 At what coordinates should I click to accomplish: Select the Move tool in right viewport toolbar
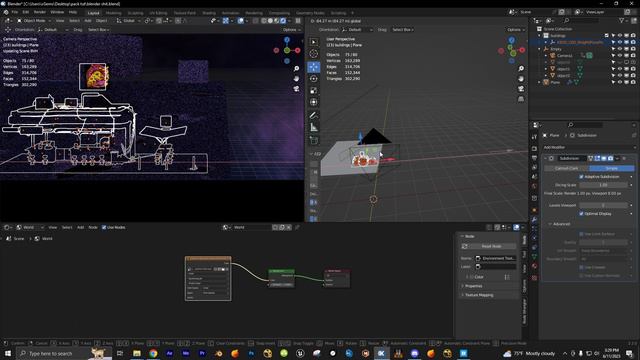point(313,67)
